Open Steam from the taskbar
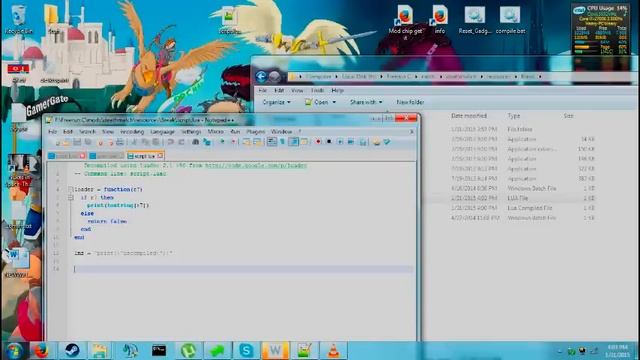 coord(72,351)
